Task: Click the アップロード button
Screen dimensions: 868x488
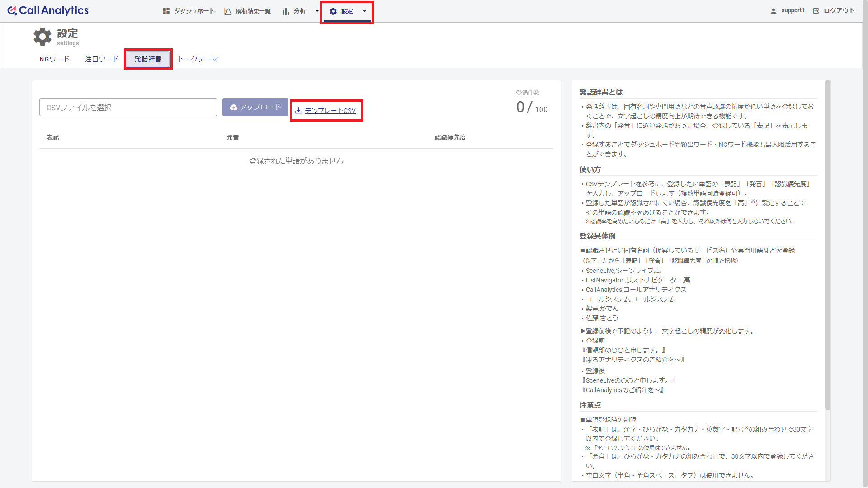Action: click(255, 107)
